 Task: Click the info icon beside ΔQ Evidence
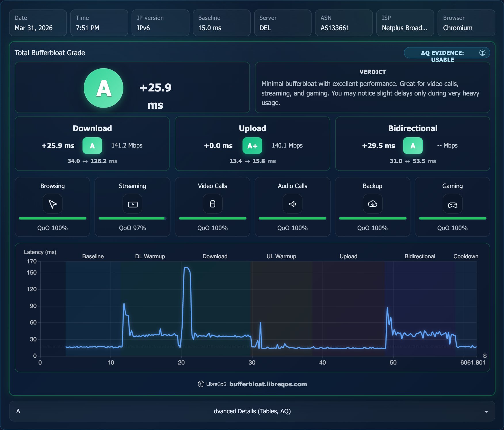tap(482, 53)
